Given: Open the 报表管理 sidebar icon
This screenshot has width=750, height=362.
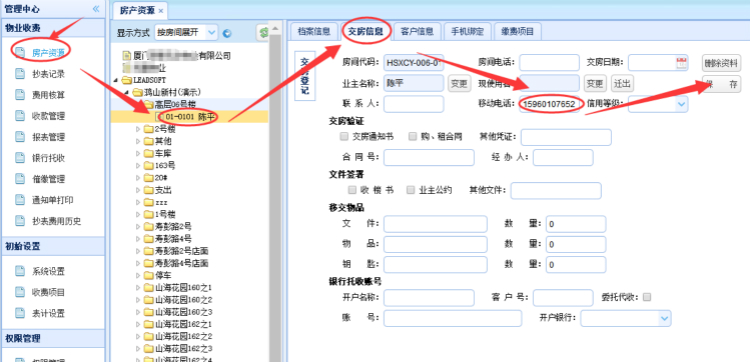Looking at the screenshot, I should (x=19, y=137).
